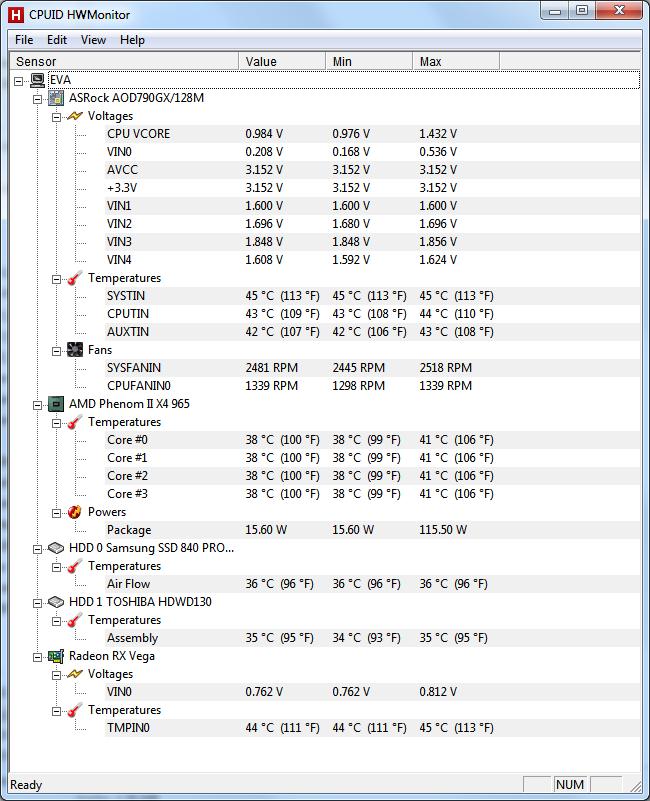Click the Samsung SSD Temperatures thermometer icon

coord(75,567)
